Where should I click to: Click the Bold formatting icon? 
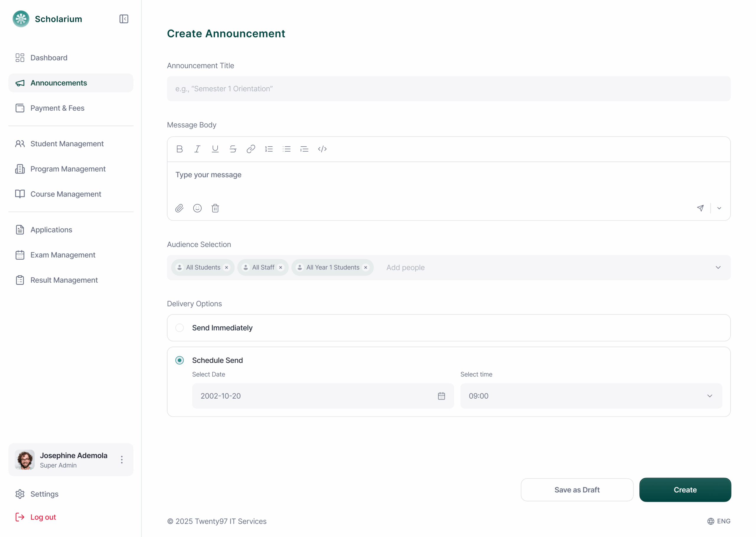tap(180, 149)
